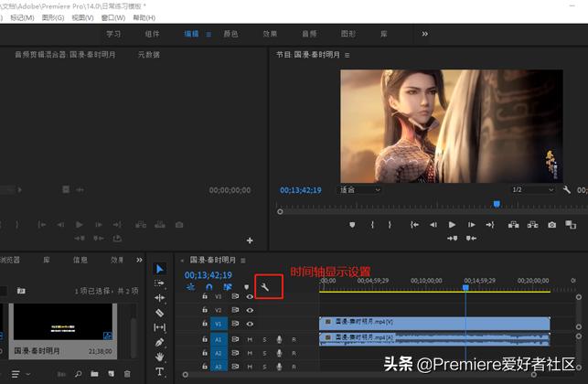Open the 图形(G) menu
This screenshot has height=384, width=588.
coord(53,17)
